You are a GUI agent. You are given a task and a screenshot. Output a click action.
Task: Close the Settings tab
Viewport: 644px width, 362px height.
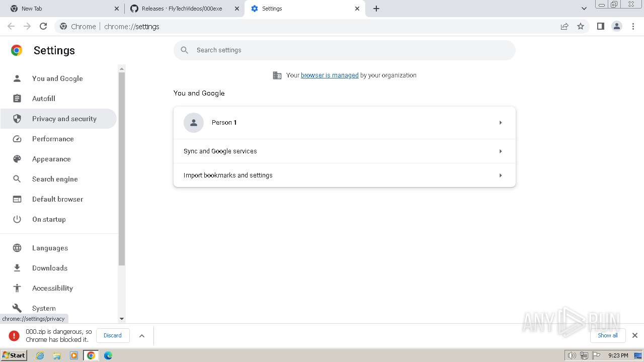click(357, 9)
